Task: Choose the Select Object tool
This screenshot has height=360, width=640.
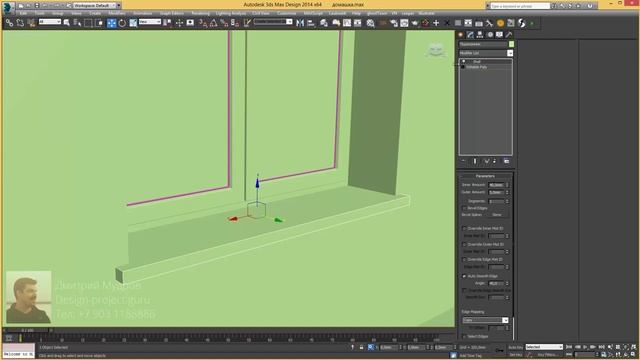Action: click(x=67, y=23)
